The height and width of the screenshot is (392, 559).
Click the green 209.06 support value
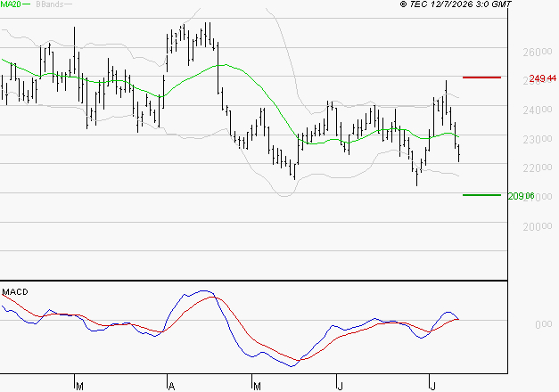coord(522,196)
